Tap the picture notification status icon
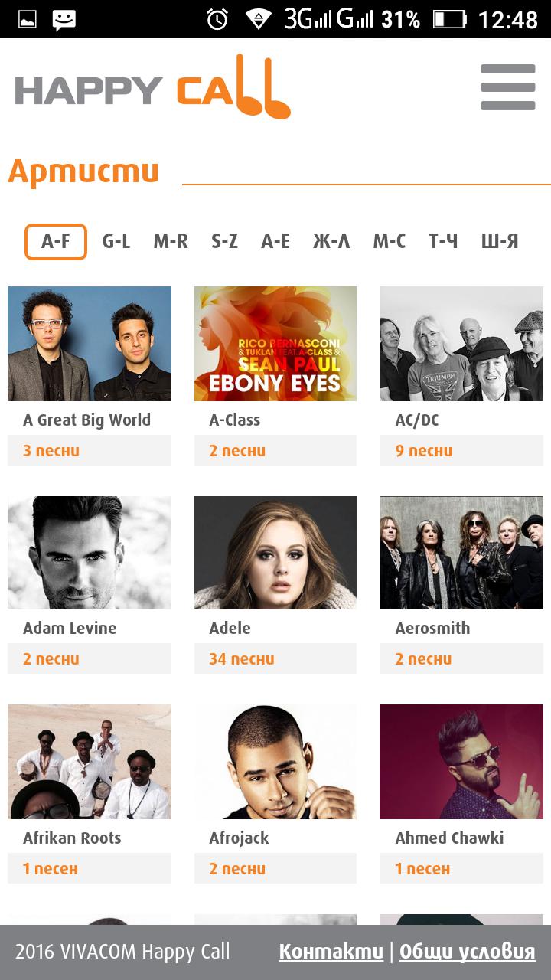Viewport: 551px width, 980px height. coord(28,20)
